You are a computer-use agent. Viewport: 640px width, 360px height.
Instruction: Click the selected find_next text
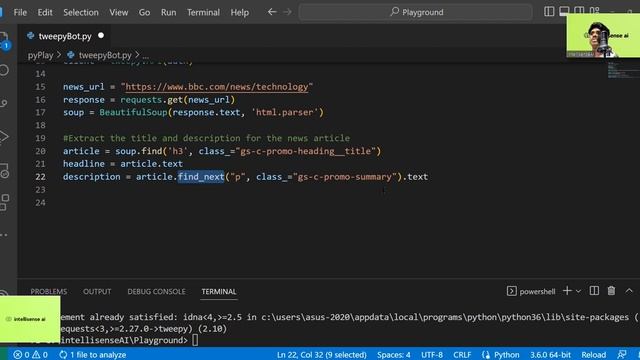201,177
